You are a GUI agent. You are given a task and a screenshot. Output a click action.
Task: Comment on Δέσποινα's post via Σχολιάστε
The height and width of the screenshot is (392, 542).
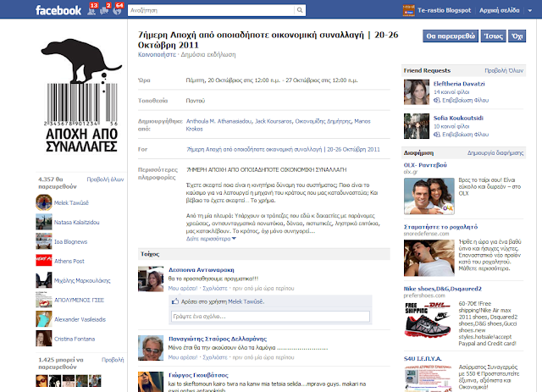(x=215, y=289)
